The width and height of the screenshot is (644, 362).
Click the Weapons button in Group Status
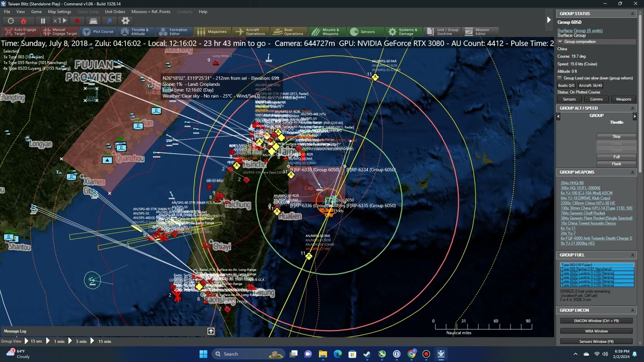pyautogui.click(x=623, y=99)
